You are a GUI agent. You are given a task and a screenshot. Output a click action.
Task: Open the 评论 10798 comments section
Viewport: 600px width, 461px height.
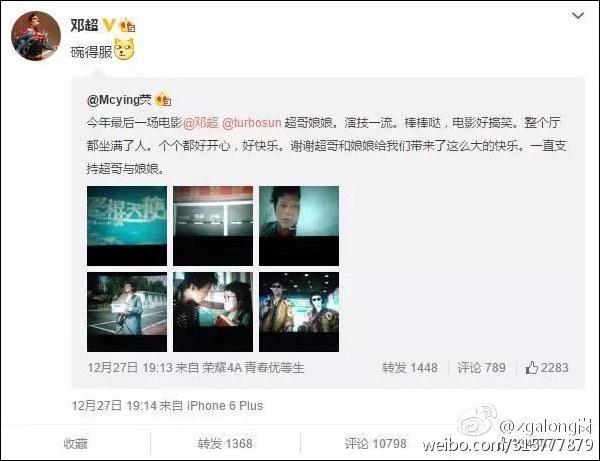[375, 444]
